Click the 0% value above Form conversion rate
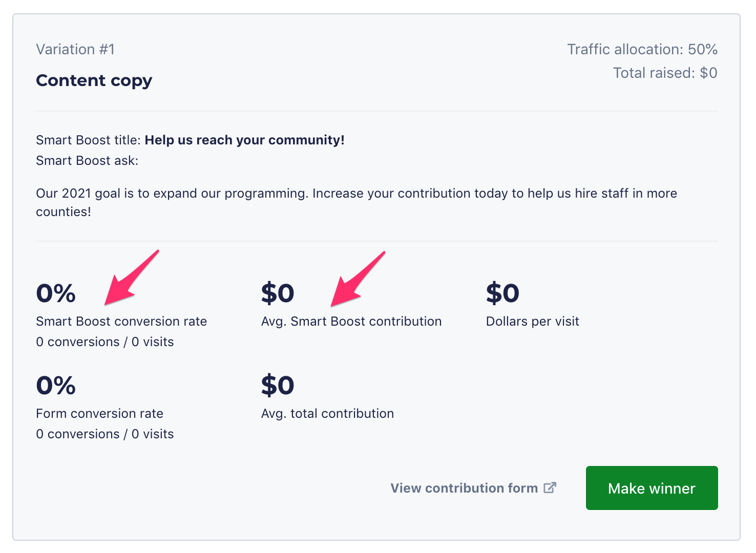 pos(56,386)
